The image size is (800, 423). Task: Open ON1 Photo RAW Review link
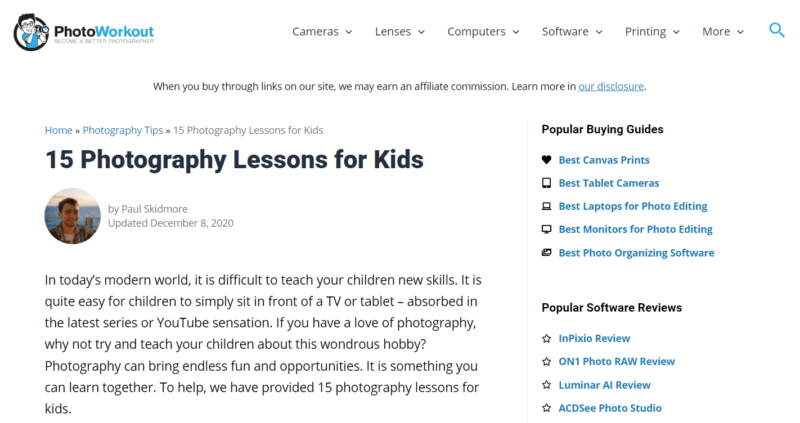pyautogui.click(x=616, y=361)
